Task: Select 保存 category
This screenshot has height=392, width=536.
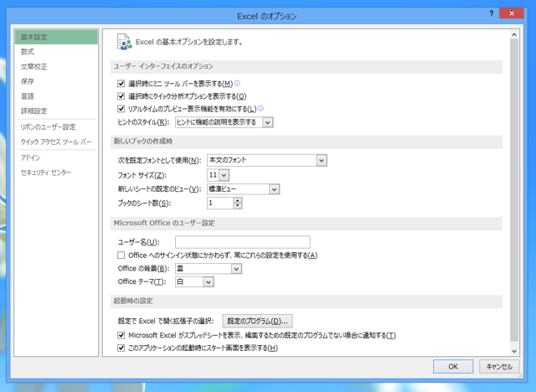Action: click(56, 81)
